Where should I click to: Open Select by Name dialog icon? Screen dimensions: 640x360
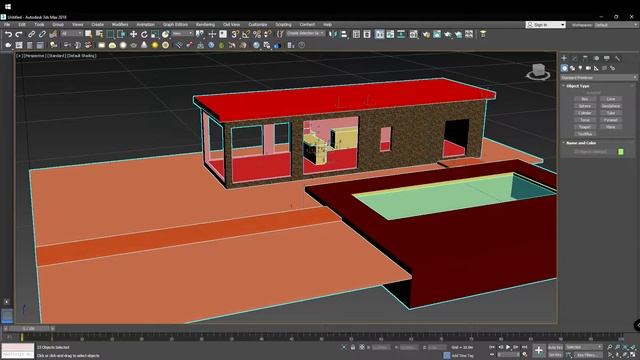(x=100, y=35)
